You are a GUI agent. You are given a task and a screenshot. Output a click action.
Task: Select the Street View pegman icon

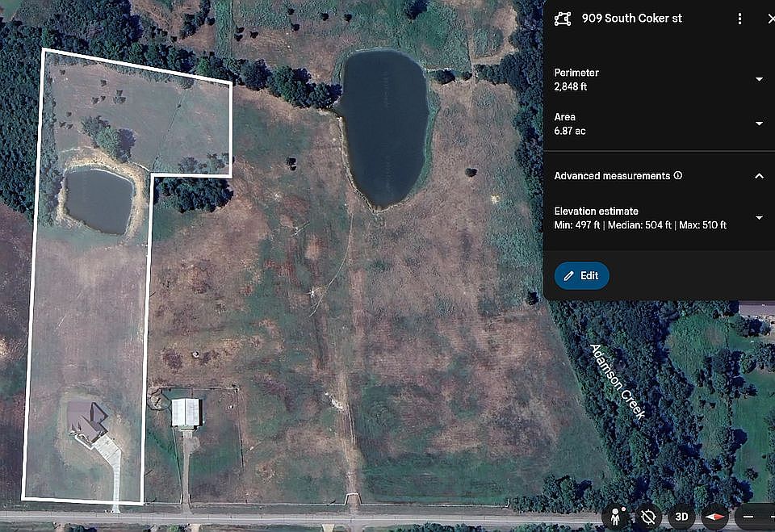click(x=618, y=515)
